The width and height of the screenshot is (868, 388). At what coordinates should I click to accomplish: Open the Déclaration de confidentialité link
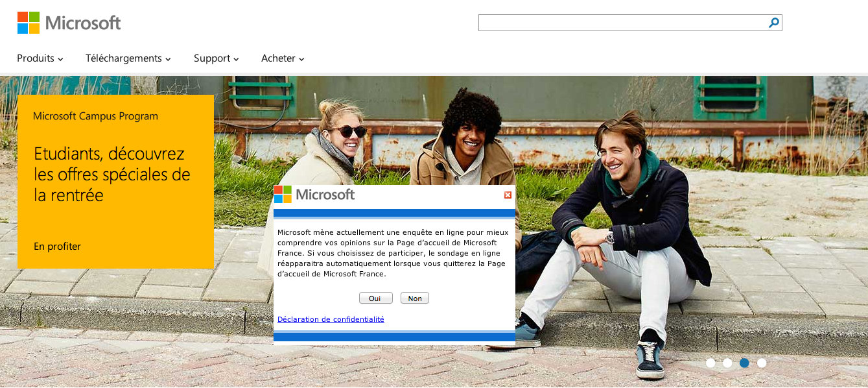click(x=331, y=319)
